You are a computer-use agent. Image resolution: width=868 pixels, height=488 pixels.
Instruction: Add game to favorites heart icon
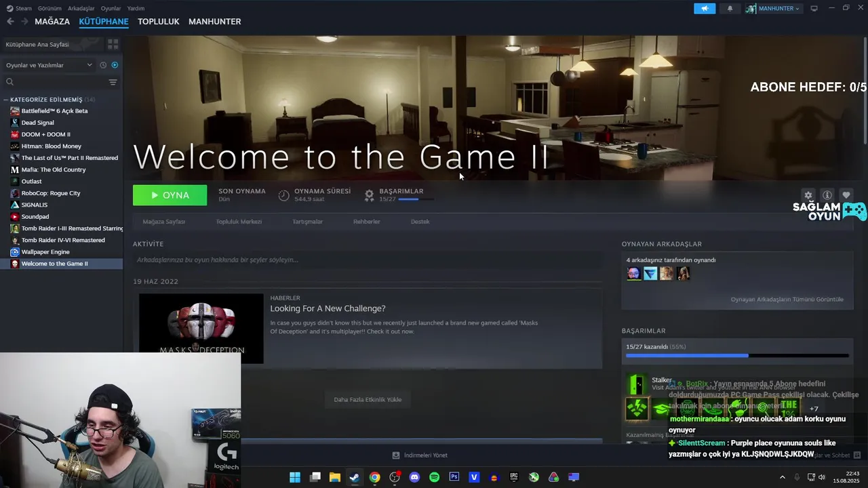[846, 195]
